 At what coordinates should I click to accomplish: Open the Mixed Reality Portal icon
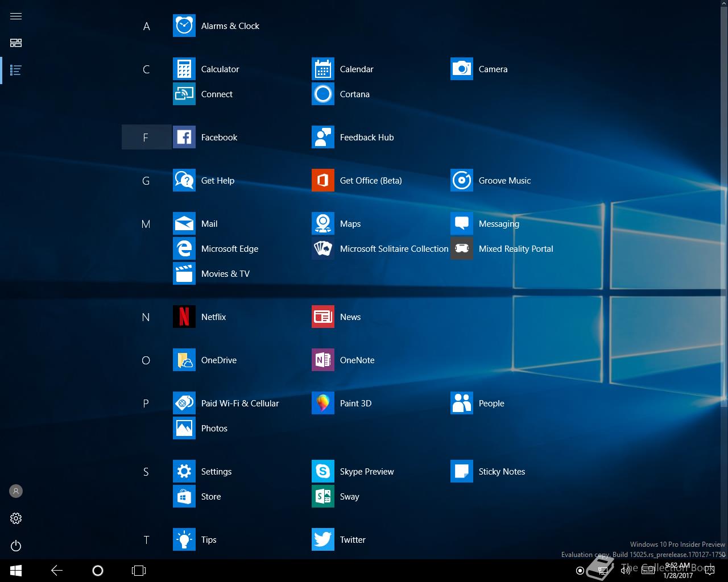click(462, 249)
